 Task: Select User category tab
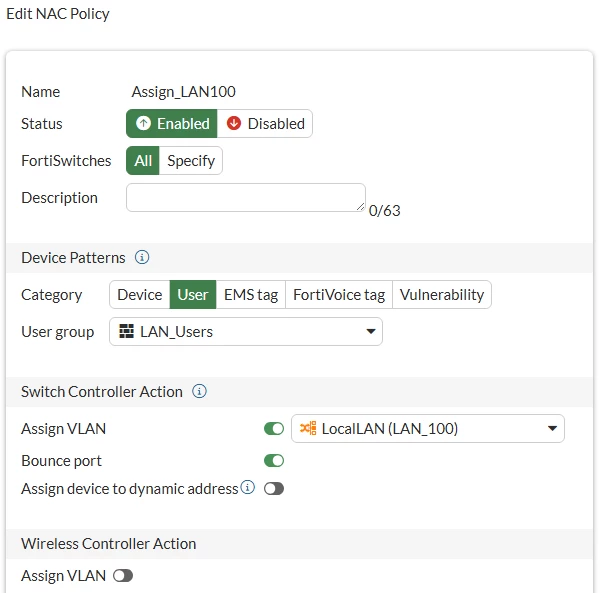[x=193, y=294]
